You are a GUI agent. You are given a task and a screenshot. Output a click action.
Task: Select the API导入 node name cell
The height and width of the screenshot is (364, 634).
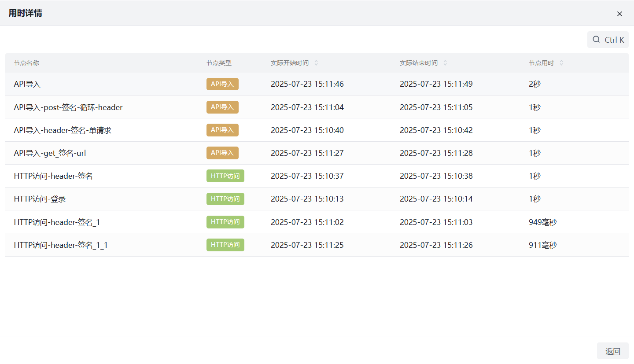click(27, 84)
